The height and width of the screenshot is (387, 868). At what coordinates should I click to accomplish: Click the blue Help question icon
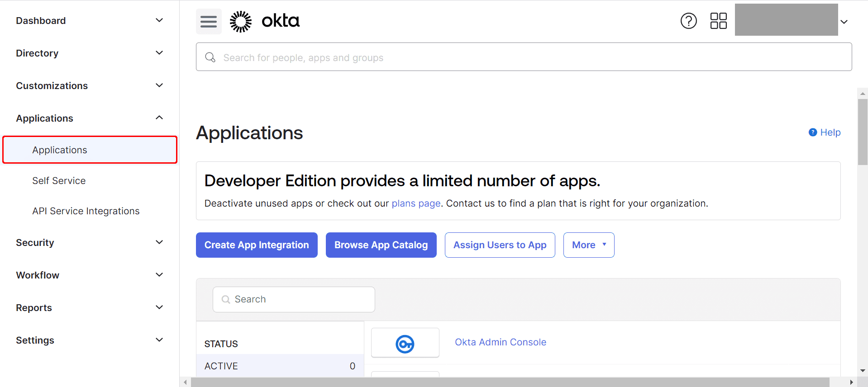point(813,132)
